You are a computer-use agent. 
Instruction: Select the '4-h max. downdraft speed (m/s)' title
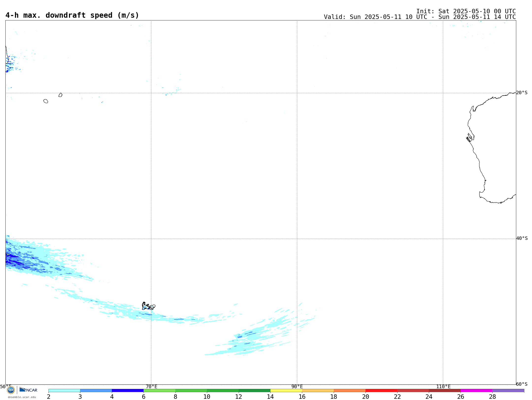click(x=72, y=15)
